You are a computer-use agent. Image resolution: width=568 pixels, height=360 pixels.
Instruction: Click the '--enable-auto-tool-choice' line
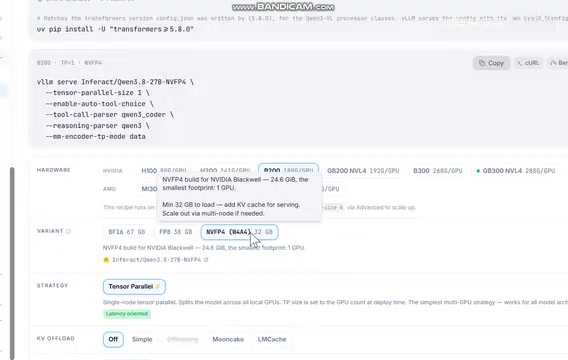coord(99,104)
